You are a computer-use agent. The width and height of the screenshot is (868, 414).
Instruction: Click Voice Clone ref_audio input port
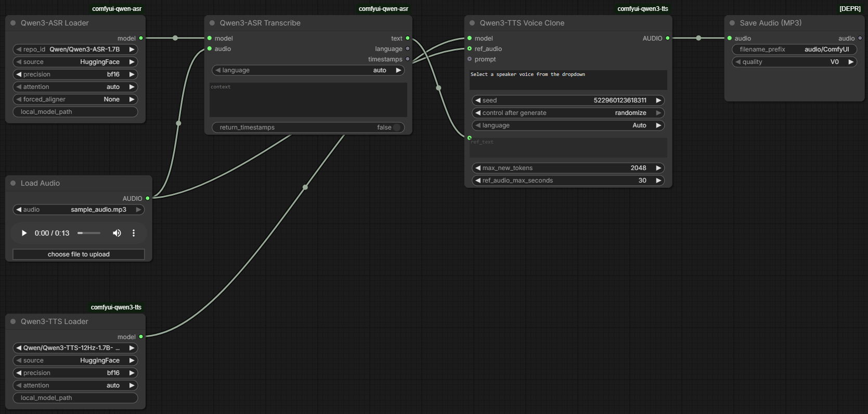470,48
